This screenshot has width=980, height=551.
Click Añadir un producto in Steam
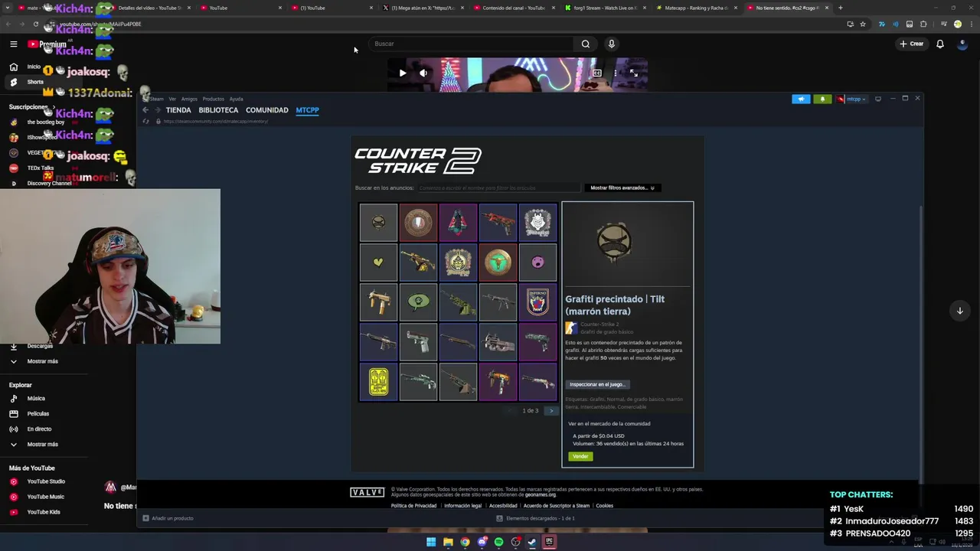click(168, 518)
